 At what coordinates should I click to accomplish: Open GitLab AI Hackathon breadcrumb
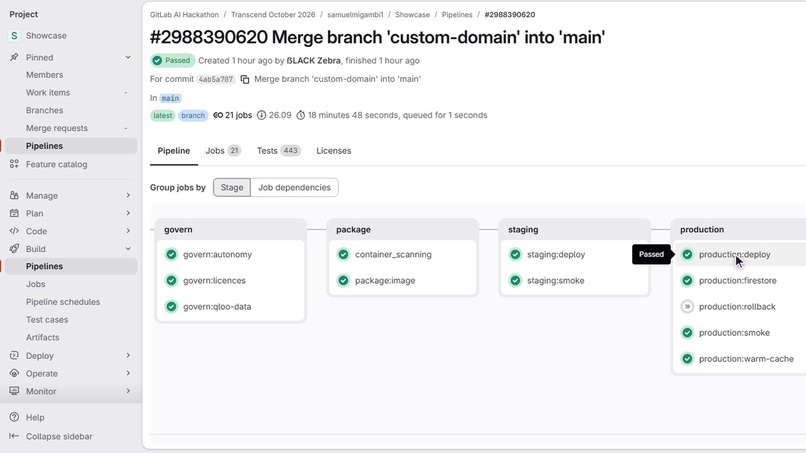184,15
